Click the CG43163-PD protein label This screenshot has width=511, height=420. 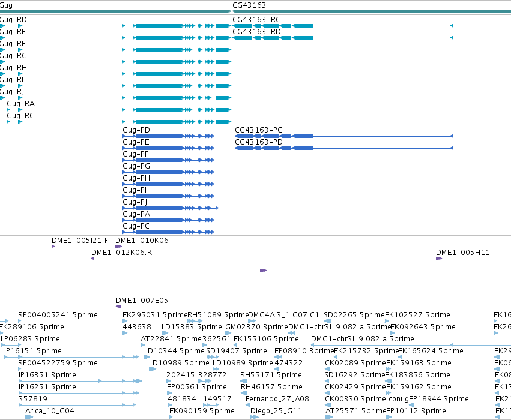pyautogui.click(x=259, y=142)
